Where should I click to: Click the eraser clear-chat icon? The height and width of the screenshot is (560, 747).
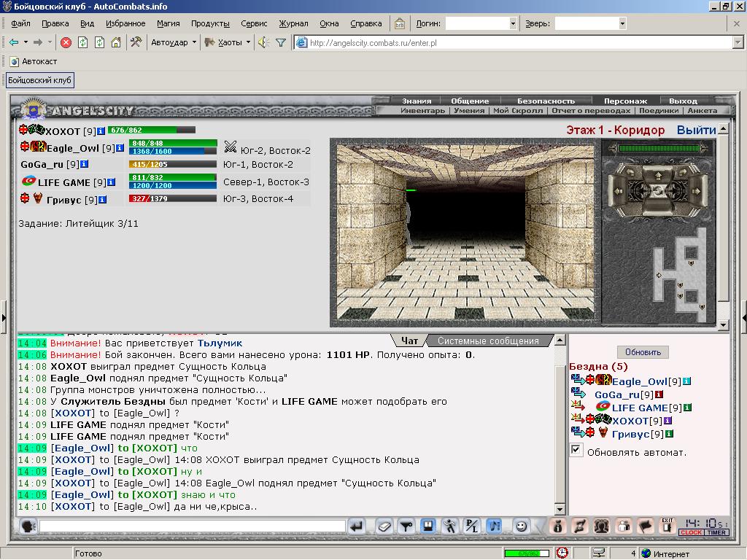[x=384, y=526]
